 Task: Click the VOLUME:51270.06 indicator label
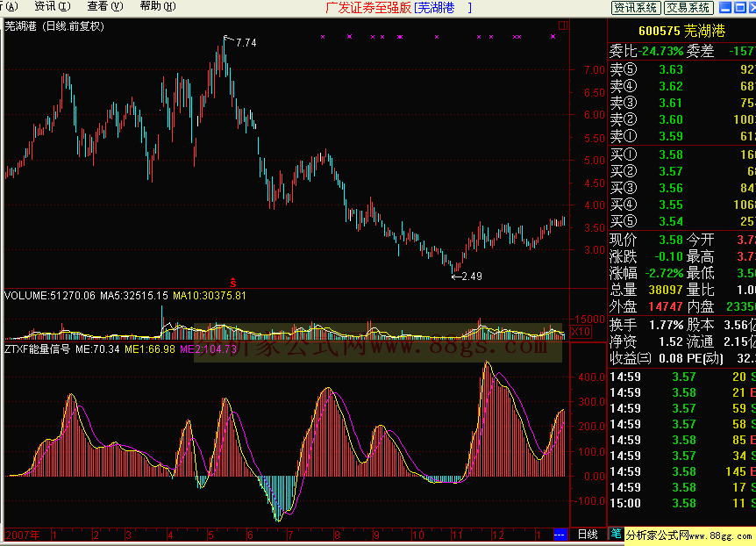click(50, 296)
